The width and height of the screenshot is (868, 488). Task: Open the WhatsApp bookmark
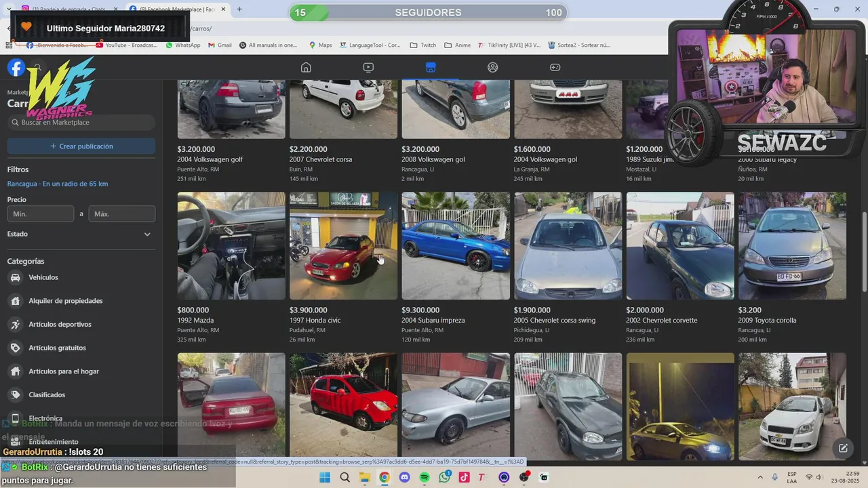tap(183, 45)
